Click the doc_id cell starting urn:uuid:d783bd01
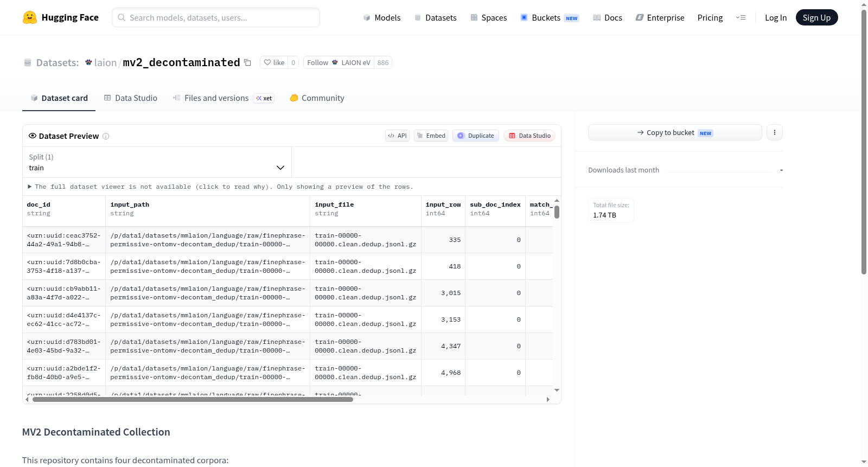868x467 pixels. pyautogui.click(x=64, y=346)
